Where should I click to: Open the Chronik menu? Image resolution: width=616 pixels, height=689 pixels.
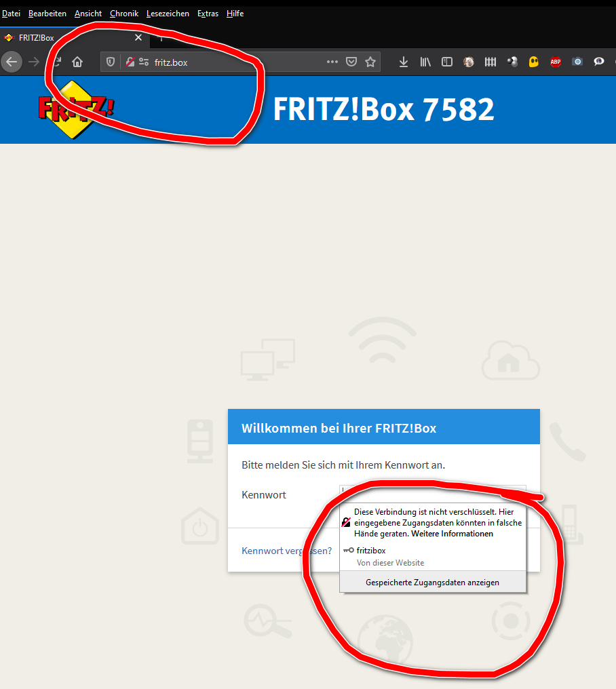coord(124,14)
